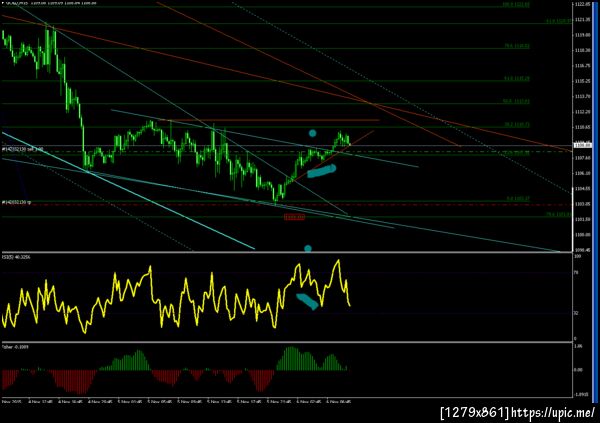
Task: Click the Fibonacci 50.0 level label
Action: [x=516, y=101]
